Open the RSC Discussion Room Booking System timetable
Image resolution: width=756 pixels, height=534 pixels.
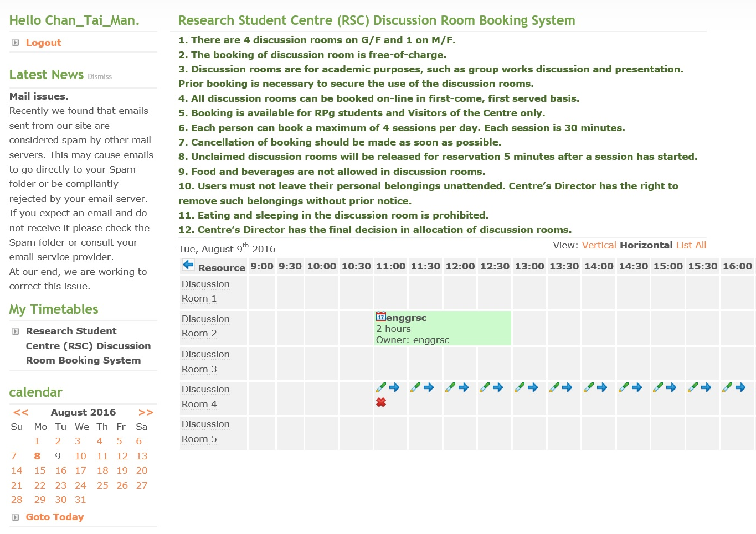pos(88,346)
